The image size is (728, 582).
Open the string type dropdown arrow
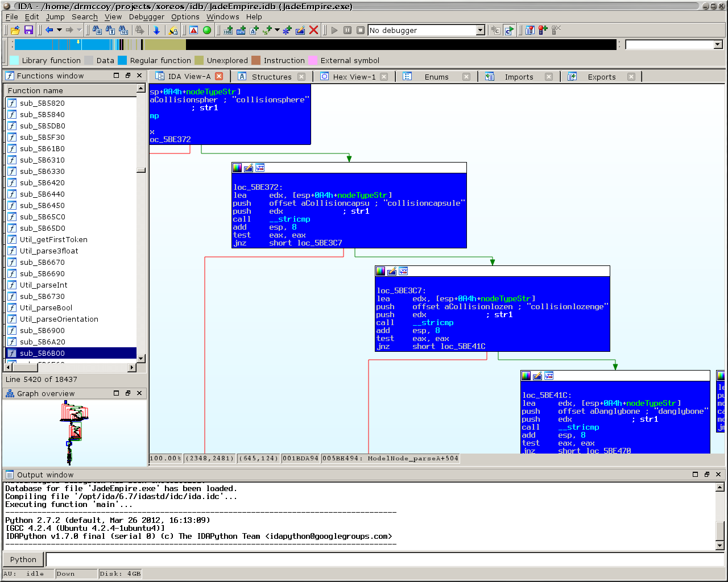coord(277,30)
